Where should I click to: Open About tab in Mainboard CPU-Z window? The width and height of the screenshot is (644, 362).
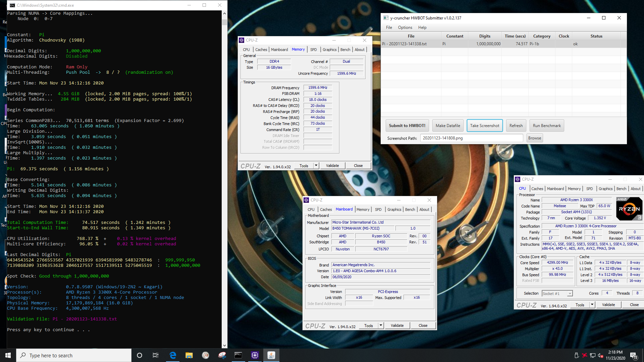(424, 209)
